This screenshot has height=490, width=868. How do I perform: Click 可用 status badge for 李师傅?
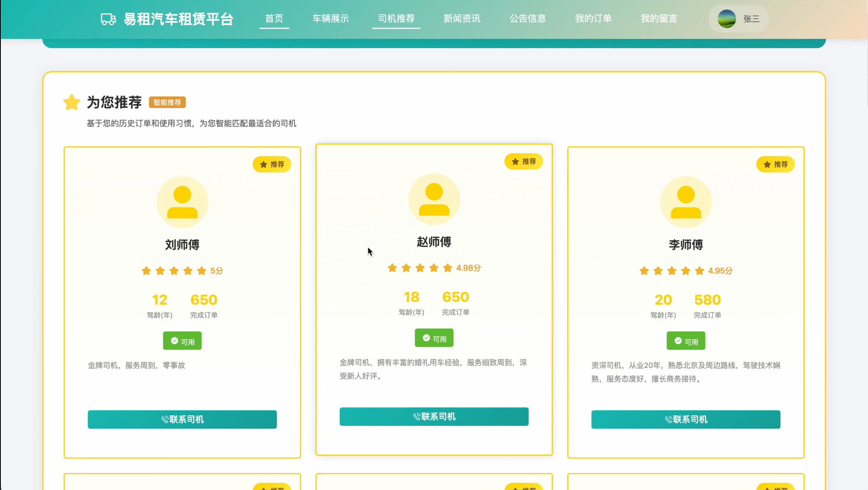pos(686,341)
